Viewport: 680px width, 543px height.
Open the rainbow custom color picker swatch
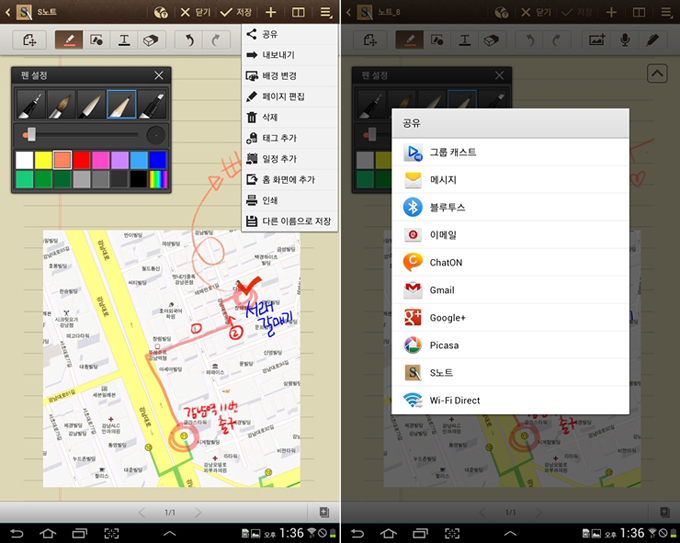[x=157, y=179]
